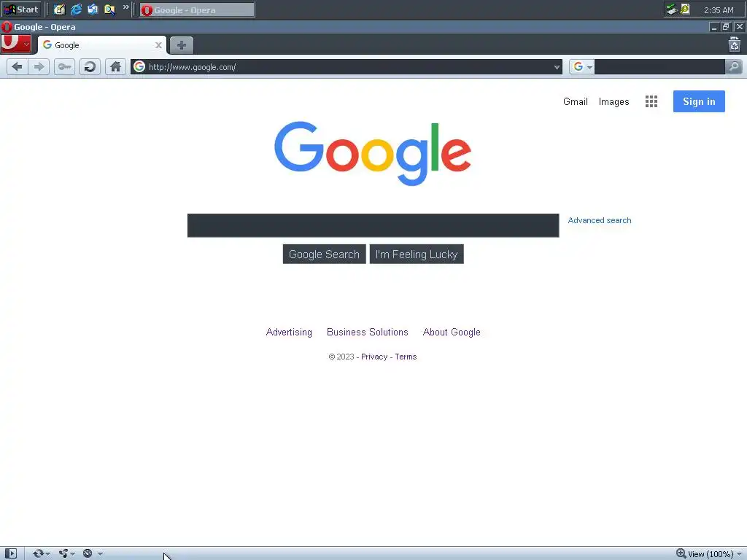
Task: Click the magnifier search button in toolbar
Action: pos(734,66)
